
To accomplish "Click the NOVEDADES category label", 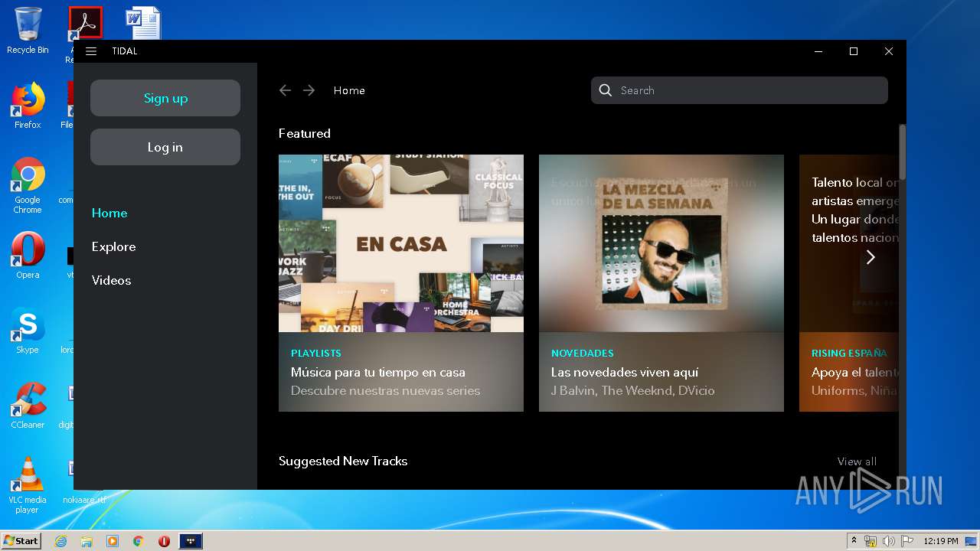I will click(583, 354).
